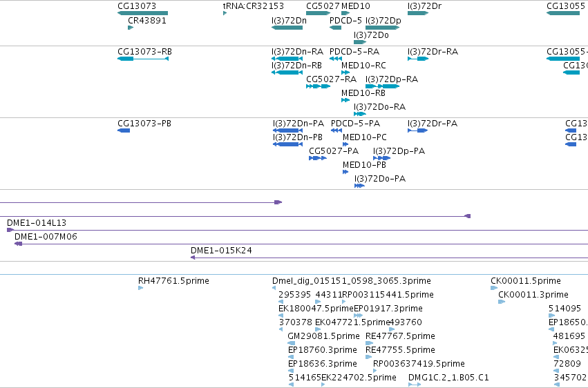Select EST EP18636.3prime
588x388 pixels.
[291, 371]
